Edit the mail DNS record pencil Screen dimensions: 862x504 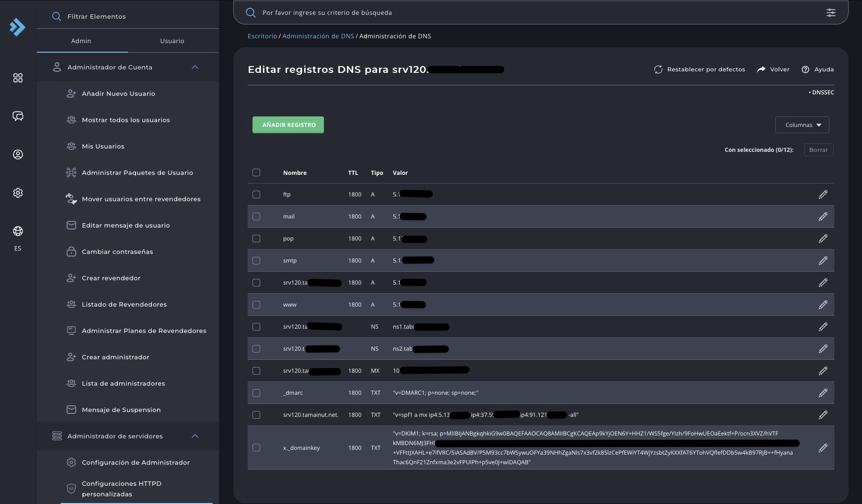click(x=823, y=217)
